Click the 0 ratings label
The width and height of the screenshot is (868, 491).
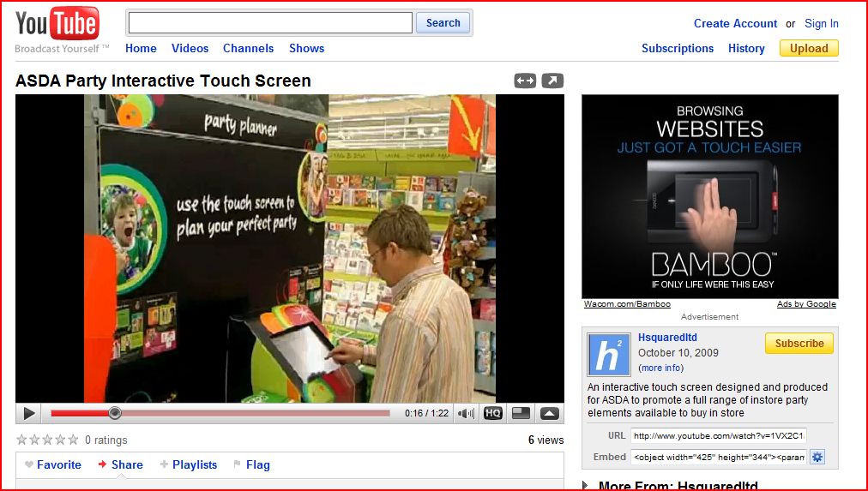(105, 440)
